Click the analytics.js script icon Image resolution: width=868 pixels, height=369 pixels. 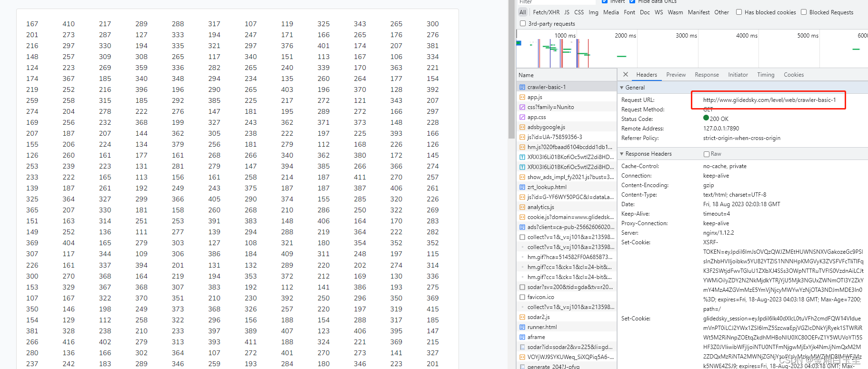pos(522,207)
